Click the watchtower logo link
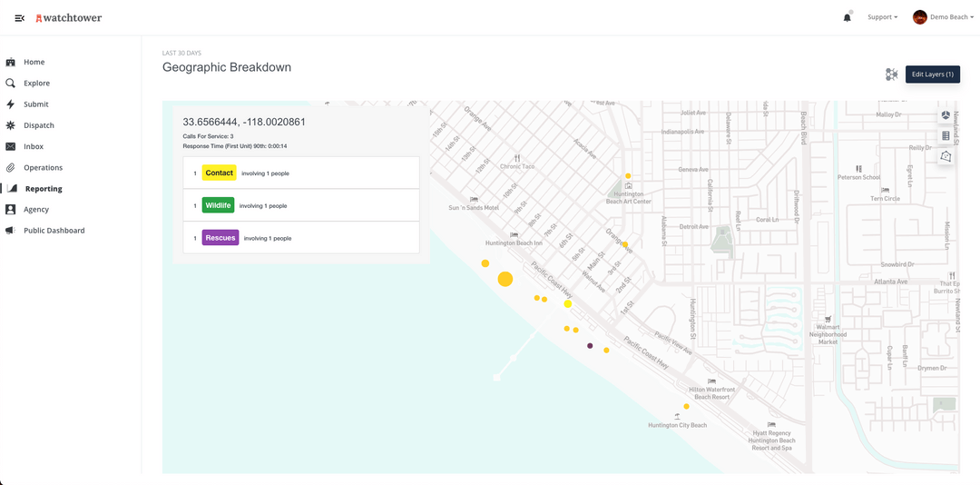 click(69, 17)
